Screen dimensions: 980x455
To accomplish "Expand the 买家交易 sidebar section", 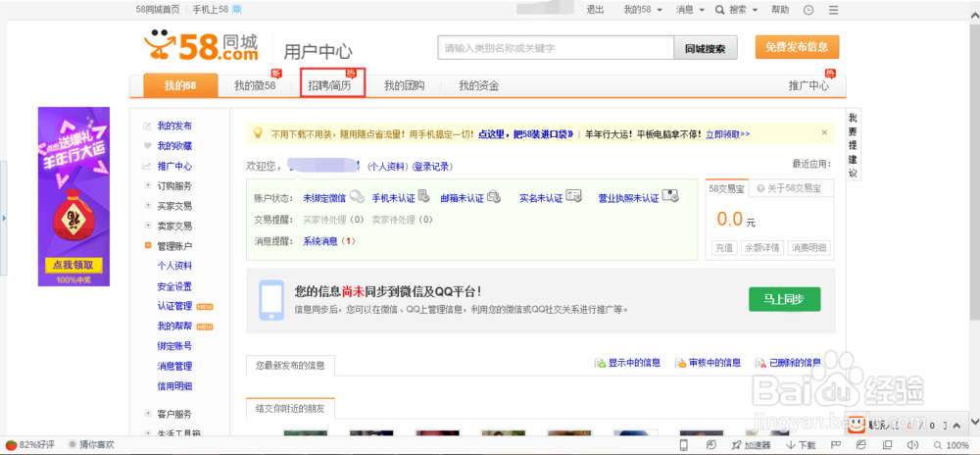I will (148, 205).
